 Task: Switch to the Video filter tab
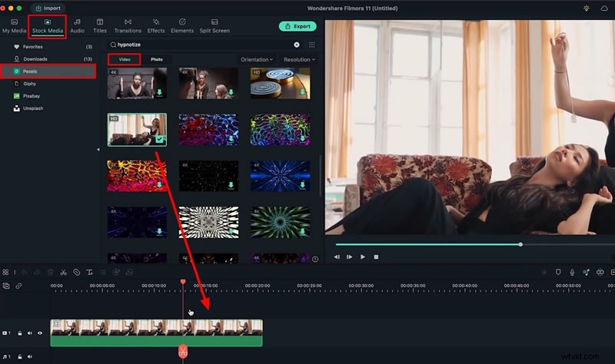[x=125, y=59]
